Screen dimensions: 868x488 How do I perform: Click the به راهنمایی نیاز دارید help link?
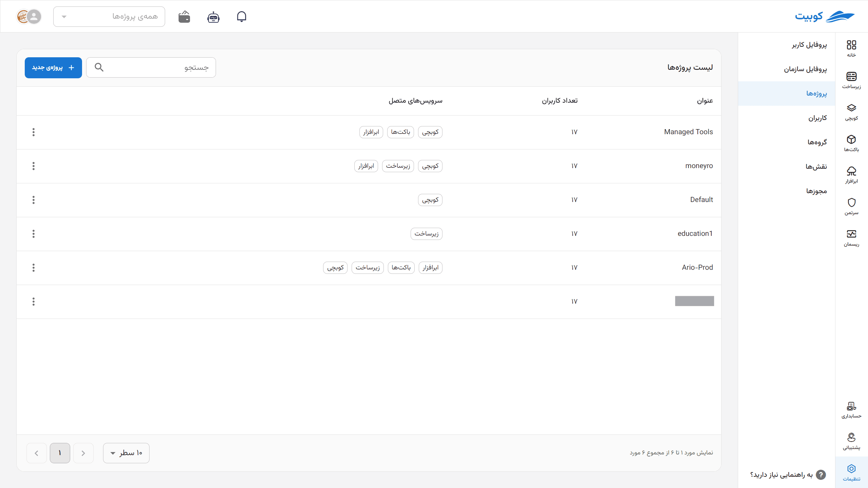click(x=788, y=475)
